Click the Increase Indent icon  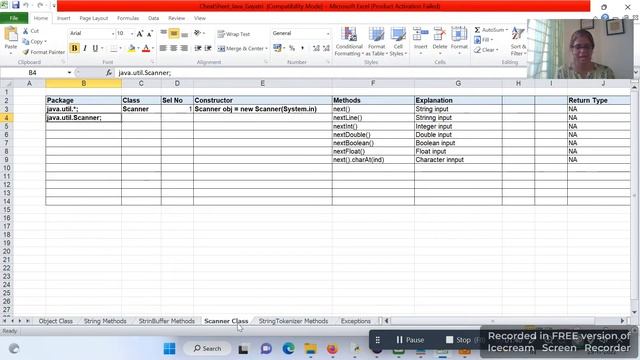[208, 48]
